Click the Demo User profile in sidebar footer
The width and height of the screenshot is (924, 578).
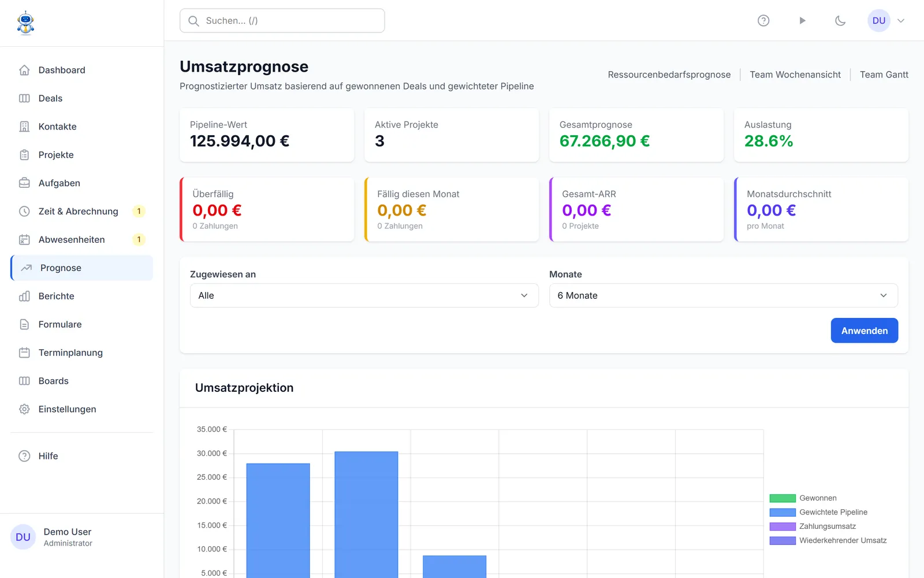pyautogui.click(x=82, y=537)
